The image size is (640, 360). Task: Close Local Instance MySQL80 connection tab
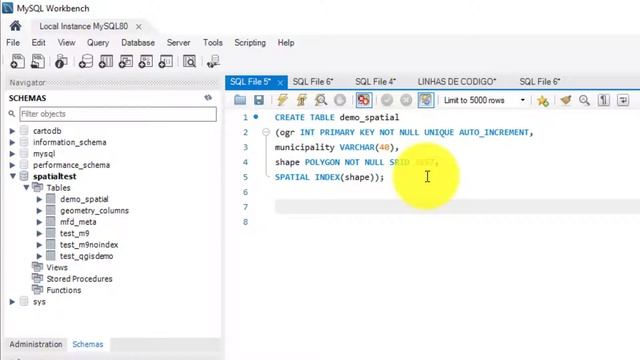click(x=139, y=27)
